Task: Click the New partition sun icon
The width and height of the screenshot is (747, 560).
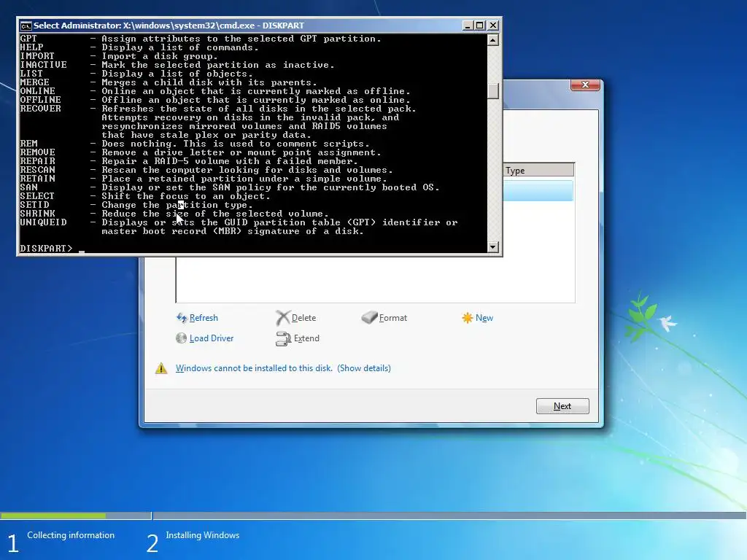Action: (x=468, y=318)
